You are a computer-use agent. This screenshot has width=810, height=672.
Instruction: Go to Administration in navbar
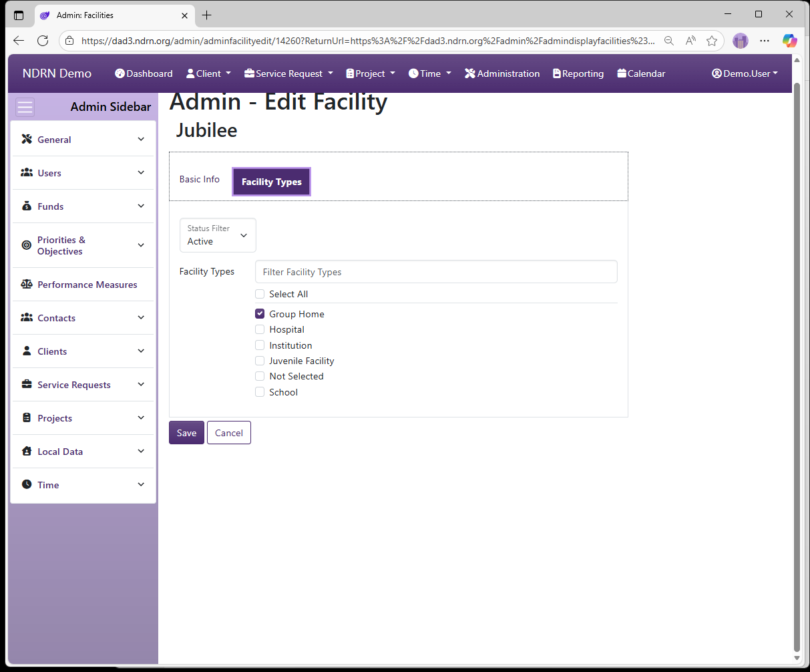502,73
